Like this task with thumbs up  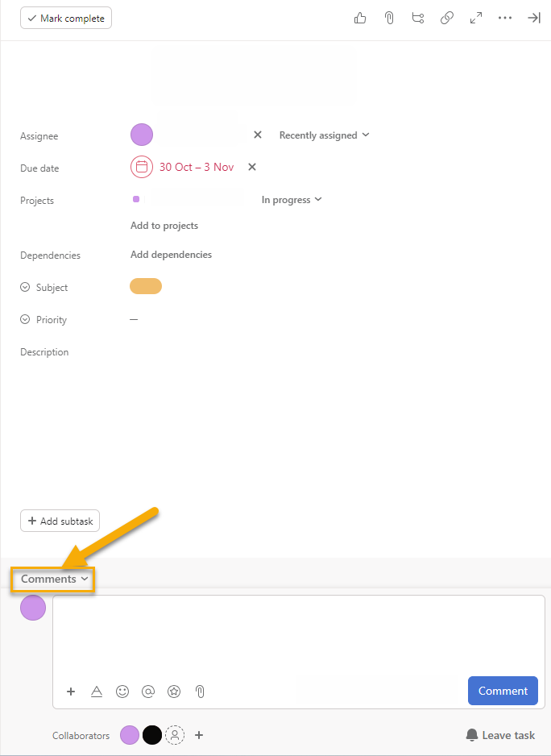tap(360, 18)
